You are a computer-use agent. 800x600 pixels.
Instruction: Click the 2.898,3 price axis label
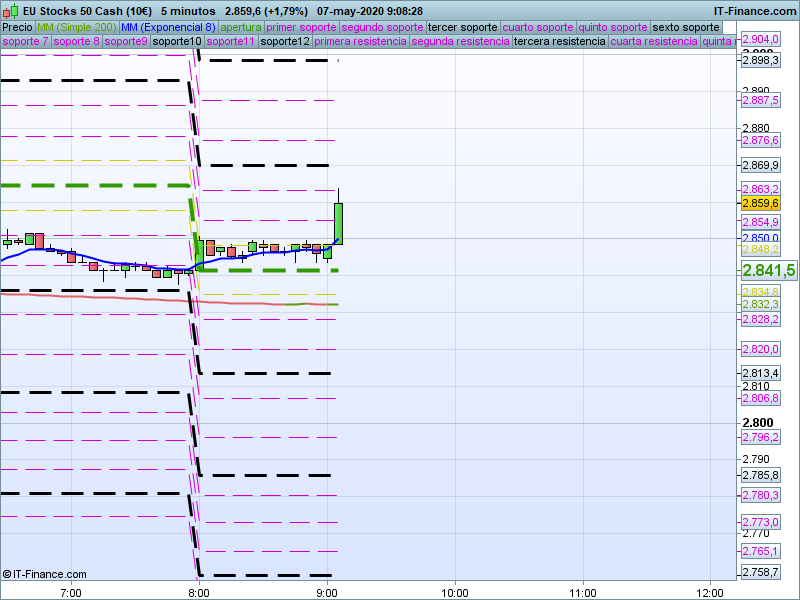coord(760,61)
